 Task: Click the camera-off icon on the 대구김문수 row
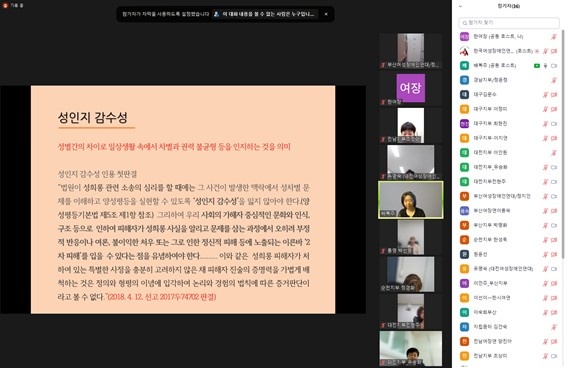554,95
